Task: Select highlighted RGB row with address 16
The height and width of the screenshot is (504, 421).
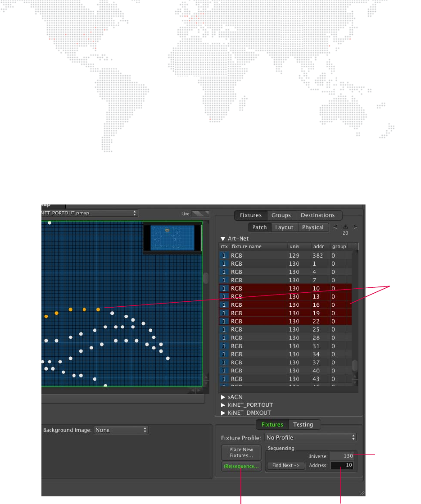Action: [285, 305]
